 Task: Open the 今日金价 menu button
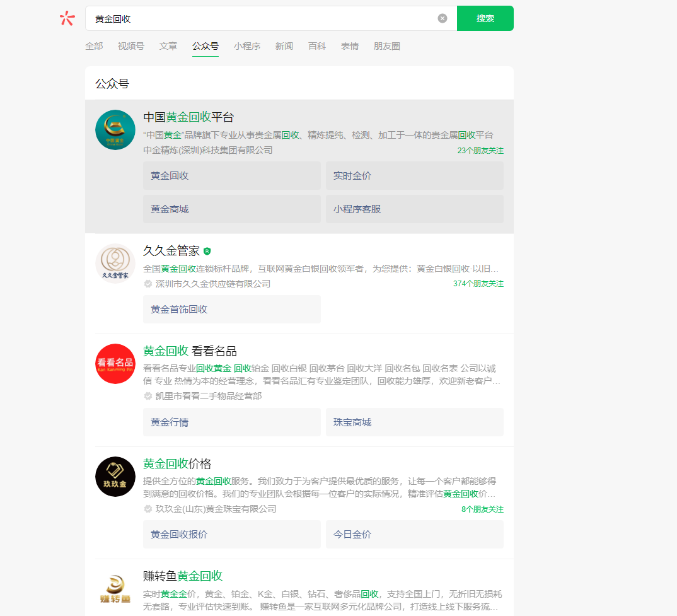coord(415,535)
